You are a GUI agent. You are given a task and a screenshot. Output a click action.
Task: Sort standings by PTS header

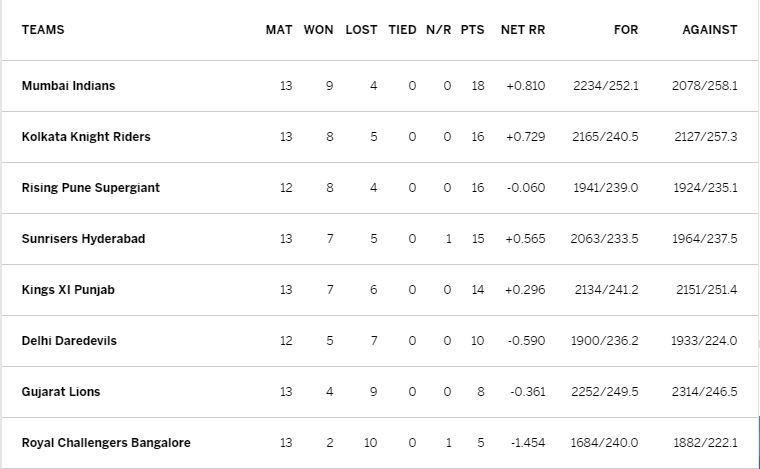point(473,30)
